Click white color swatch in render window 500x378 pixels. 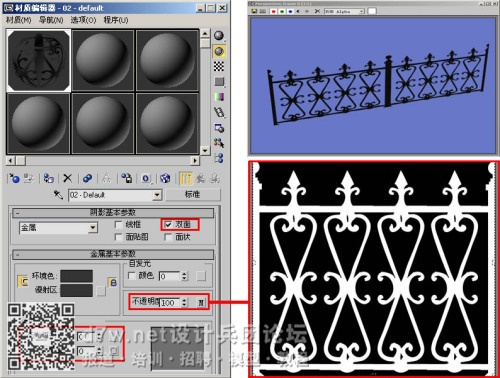[x=372, y=11]
